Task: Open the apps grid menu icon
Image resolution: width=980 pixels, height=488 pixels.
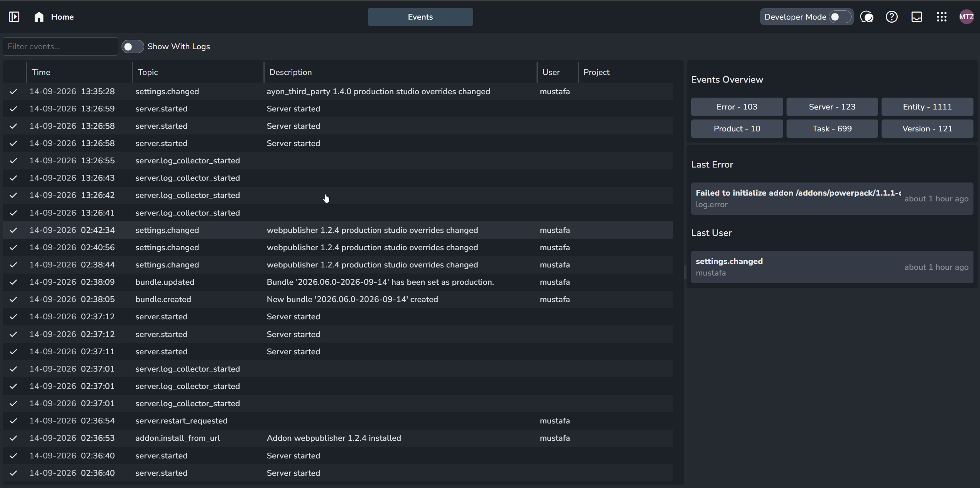Action: [x=942, y=17]
